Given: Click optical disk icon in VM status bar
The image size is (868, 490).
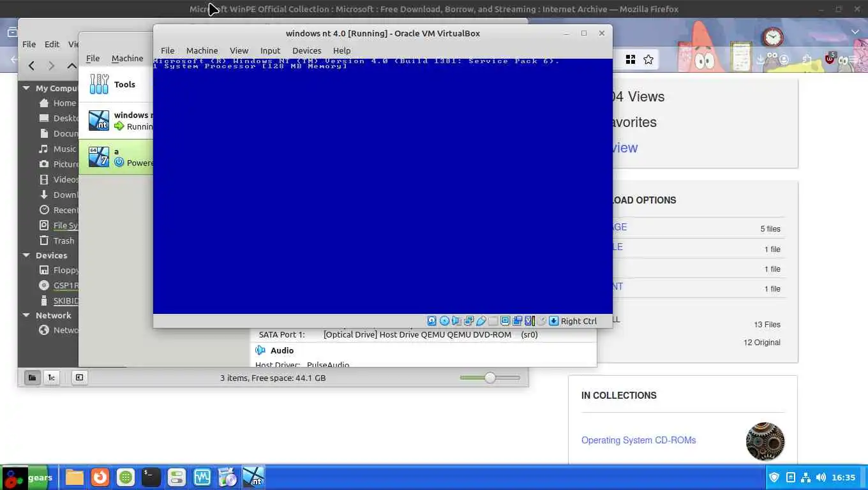Looking at the screenshot, I should tap(444, 321).
